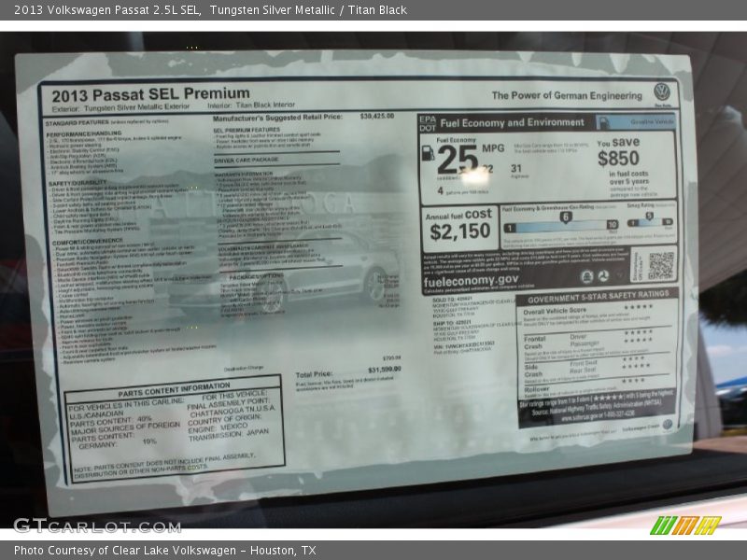
Task: Click 'COMFORT/CONVENIENCE' section heading
Action: [x=88, y=242]
